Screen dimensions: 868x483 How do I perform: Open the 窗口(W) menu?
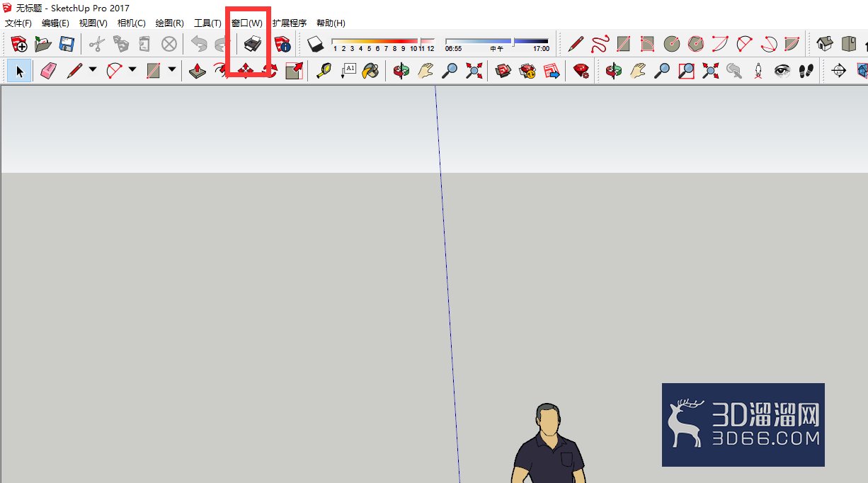[247, 23]
